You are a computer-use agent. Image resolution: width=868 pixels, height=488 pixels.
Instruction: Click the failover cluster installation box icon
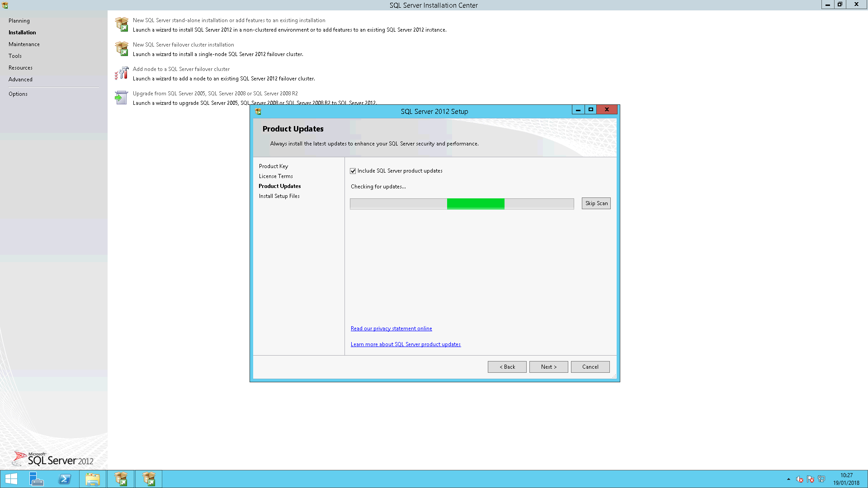(x=122, y=49)
